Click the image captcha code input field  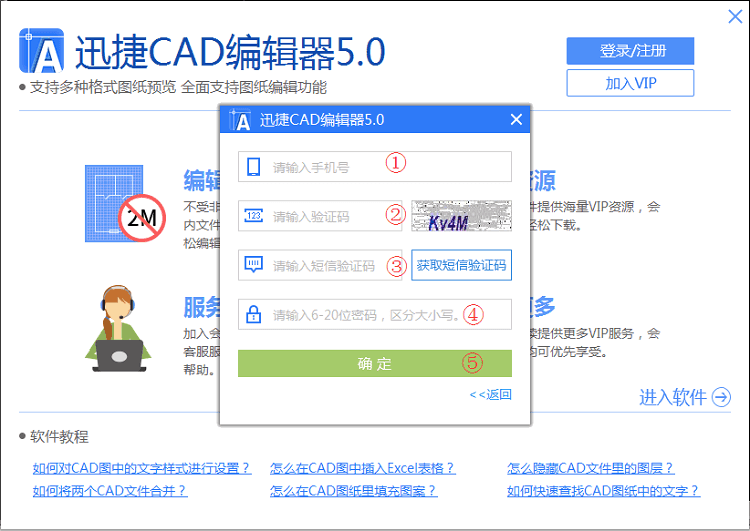(320, 216)
